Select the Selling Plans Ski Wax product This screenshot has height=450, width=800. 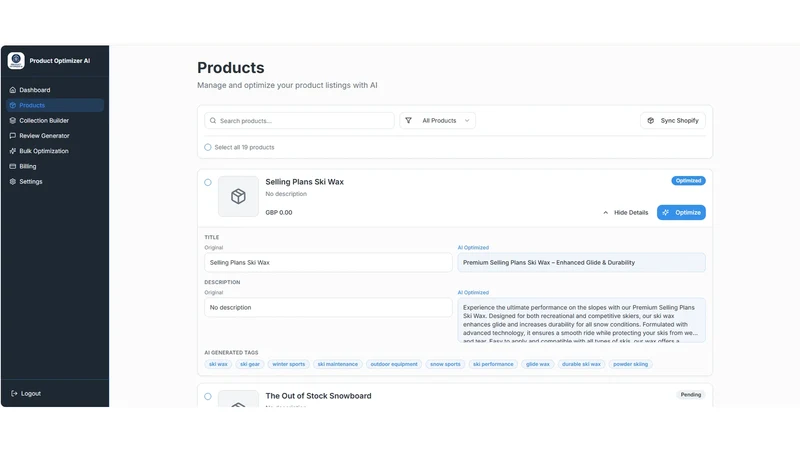208,182
